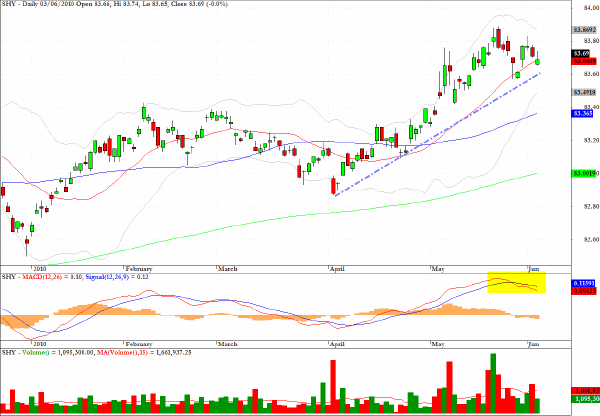The height and width of the screenshot is (416, 600).
Task: Click the green Volume() legend label
Action: 36,352
